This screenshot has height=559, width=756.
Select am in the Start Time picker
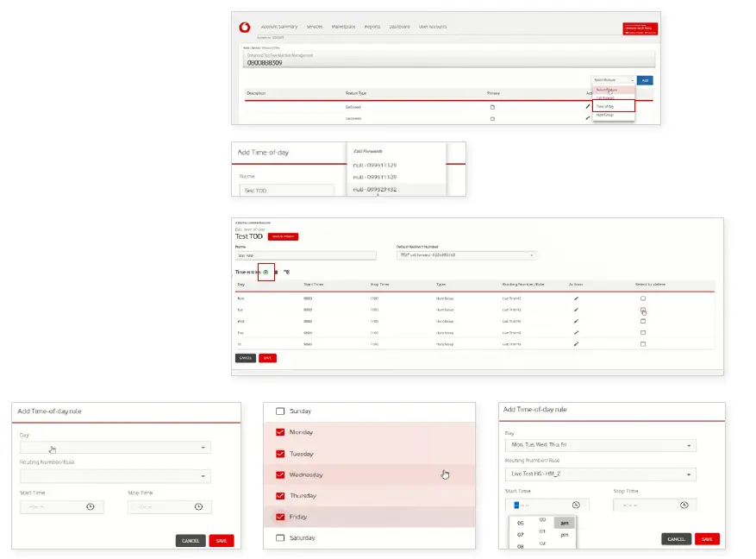[x=564, y=522]
